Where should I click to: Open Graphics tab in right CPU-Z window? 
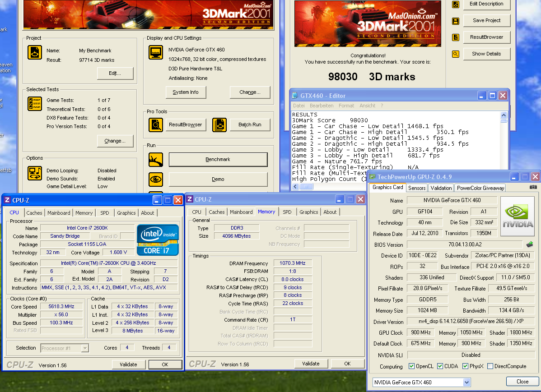click(309, 212)
